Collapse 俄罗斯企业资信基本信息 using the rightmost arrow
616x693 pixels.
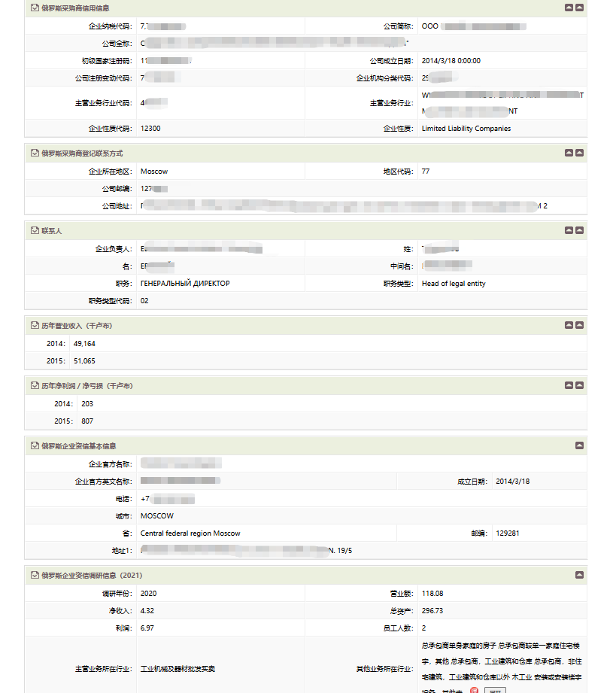[579, 445]
